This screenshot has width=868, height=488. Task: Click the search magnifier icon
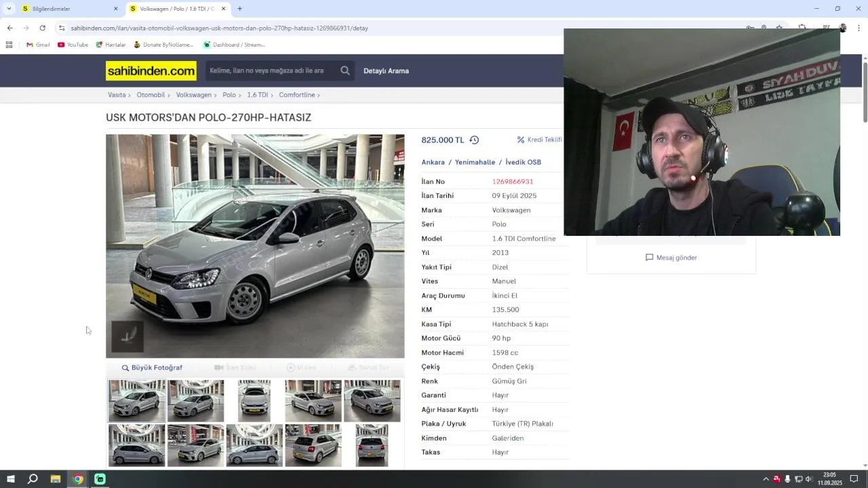345,70
